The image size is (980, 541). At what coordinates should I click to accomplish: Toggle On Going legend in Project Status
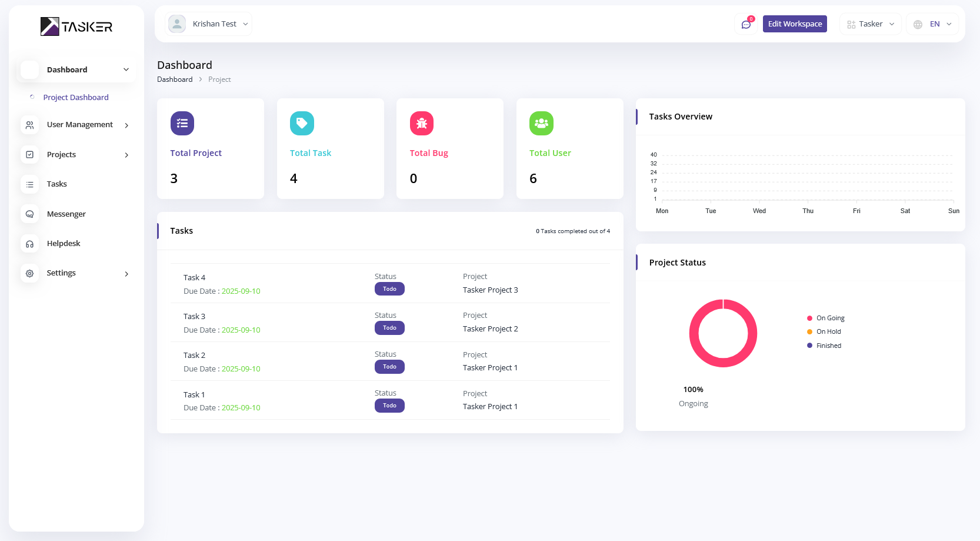point(829,318)
